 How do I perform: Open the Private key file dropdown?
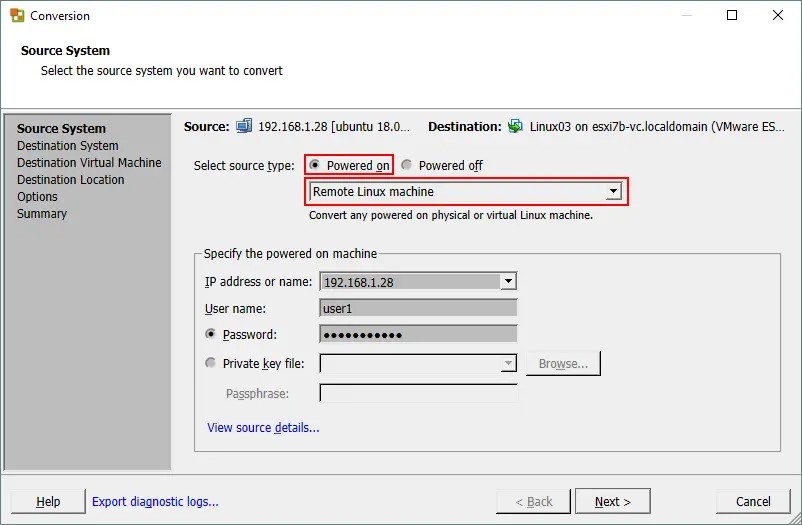(508, 363)
